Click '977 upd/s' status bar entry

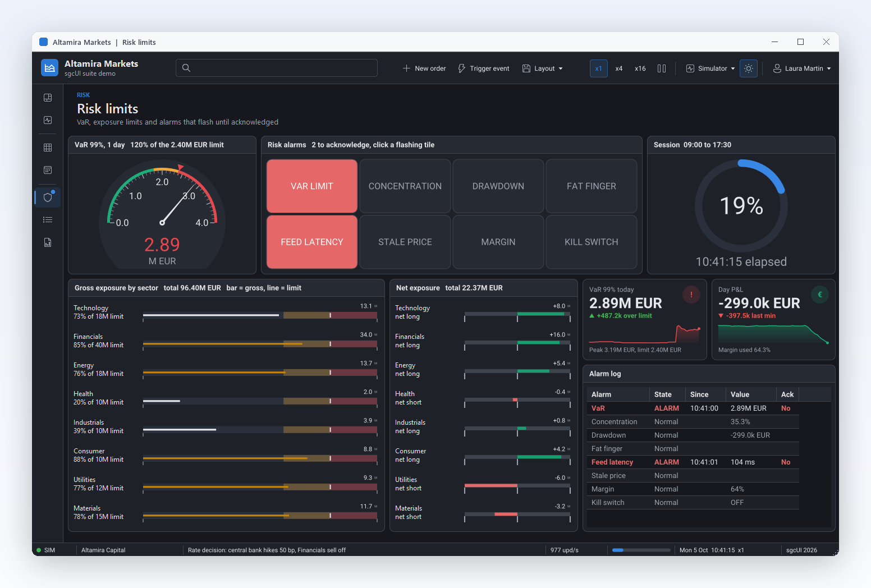click(x=565, y=550)
